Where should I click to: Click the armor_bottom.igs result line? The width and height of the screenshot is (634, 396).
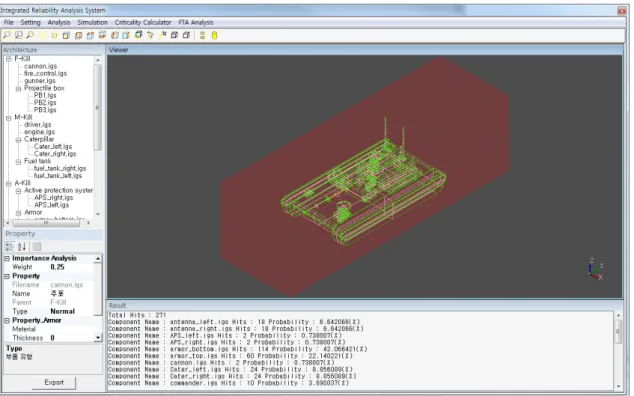237,349
